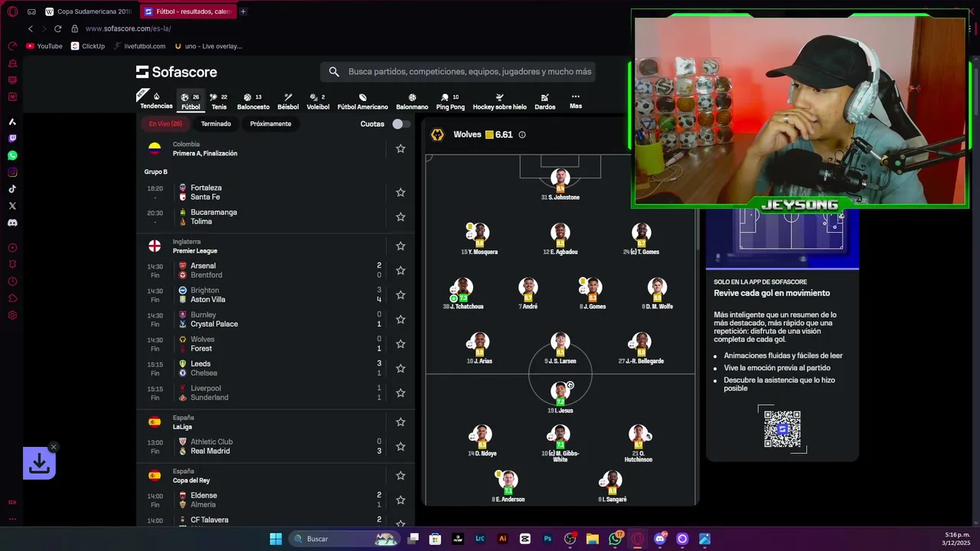The width and height of the screenshot is (980, 551).
Task: Open Illustrator from the taskbar
Action: pos(502,539)
